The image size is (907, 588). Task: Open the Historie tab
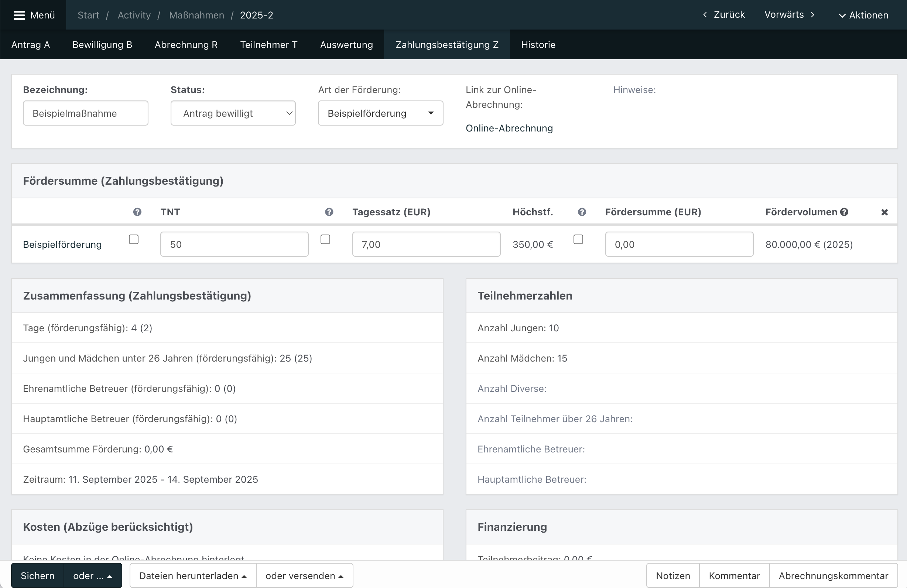point(538,45)
